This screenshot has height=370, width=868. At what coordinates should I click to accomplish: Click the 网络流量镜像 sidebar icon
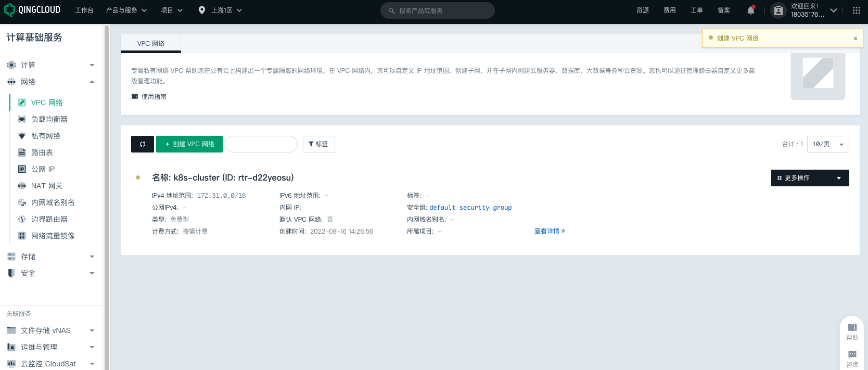click(x=22, y=236)
